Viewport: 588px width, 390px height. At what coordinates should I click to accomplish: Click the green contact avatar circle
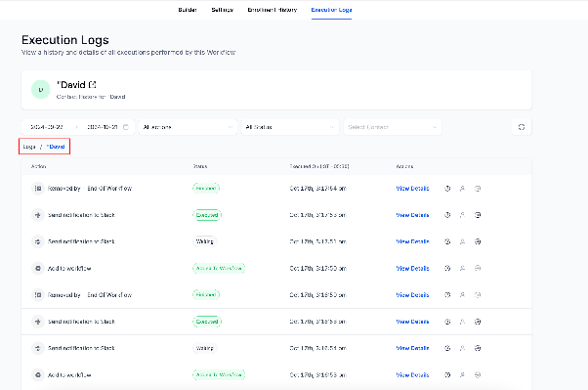click(x=40, y=89)
